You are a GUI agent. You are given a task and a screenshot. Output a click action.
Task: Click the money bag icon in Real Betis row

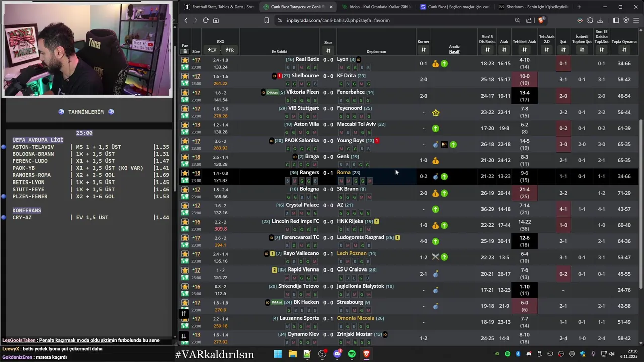click(436, 64)
